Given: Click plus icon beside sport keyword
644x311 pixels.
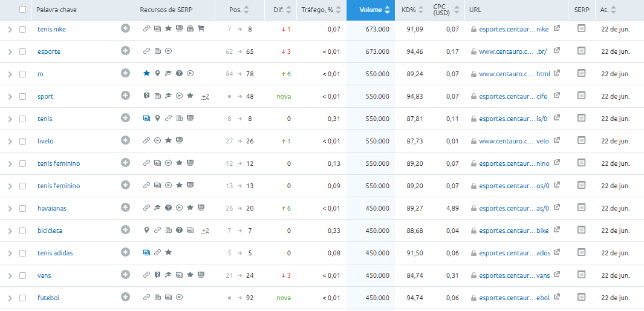Looking at the screenshot, I should coord(125,96).
